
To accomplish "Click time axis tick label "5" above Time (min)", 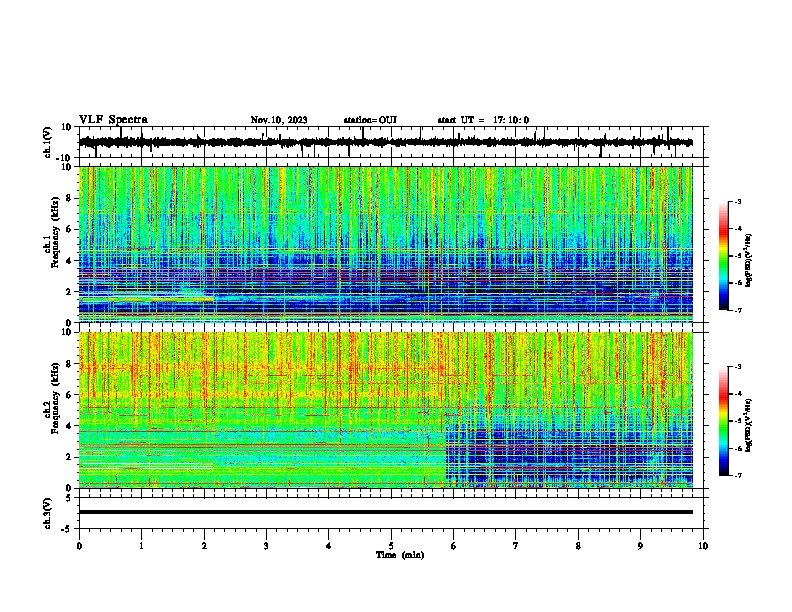I will (x=391, y=546).
